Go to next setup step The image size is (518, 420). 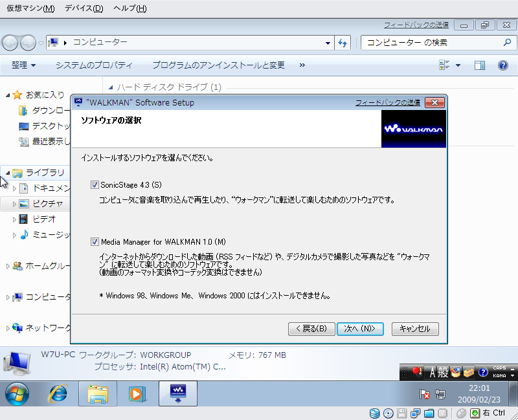pyautogui.click(x=360, y=329)
